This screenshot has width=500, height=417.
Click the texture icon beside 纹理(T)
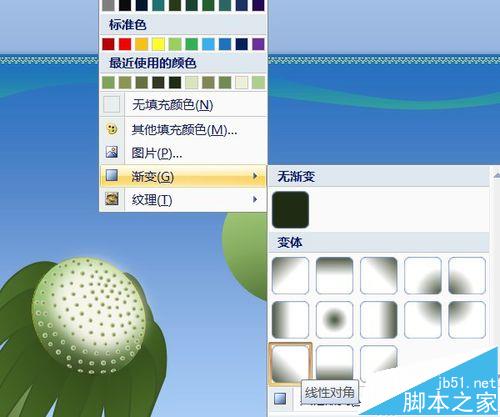click(112, 199)
